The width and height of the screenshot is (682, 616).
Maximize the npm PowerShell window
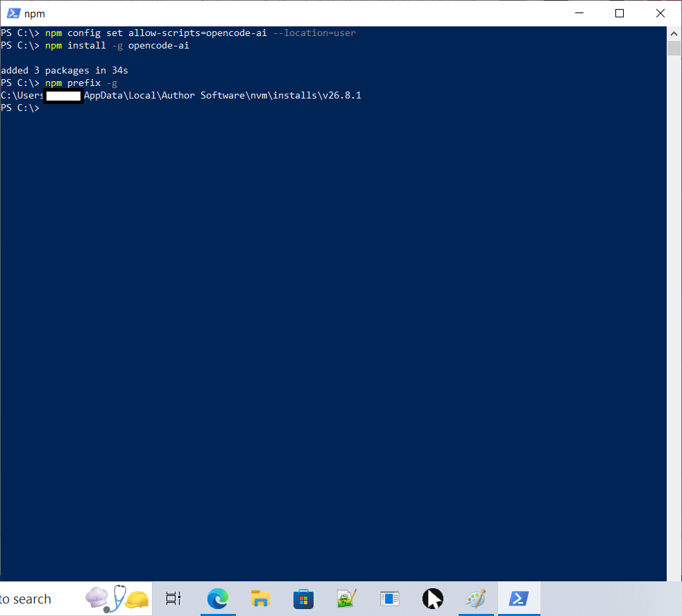pos(620,13)
